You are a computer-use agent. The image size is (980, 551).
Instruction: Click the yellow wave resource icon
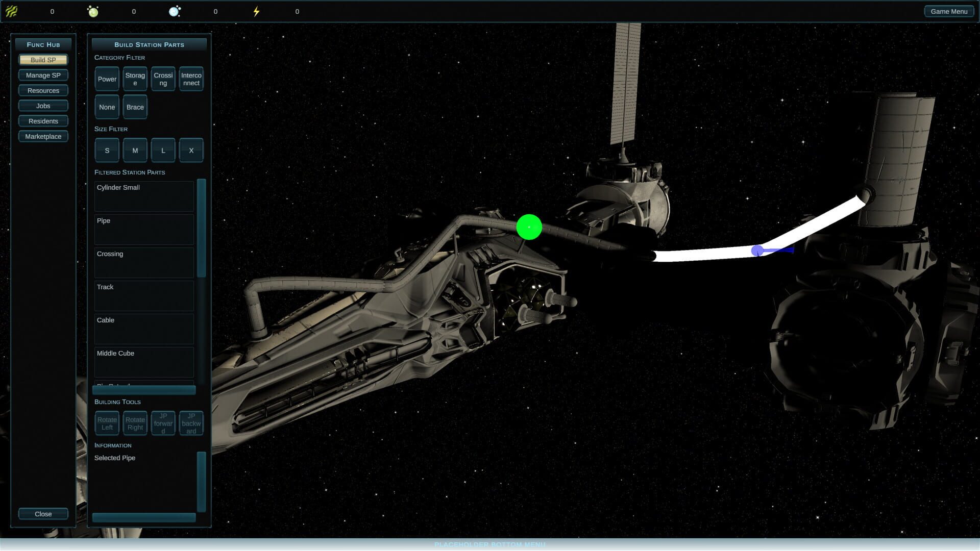[11, 11]
